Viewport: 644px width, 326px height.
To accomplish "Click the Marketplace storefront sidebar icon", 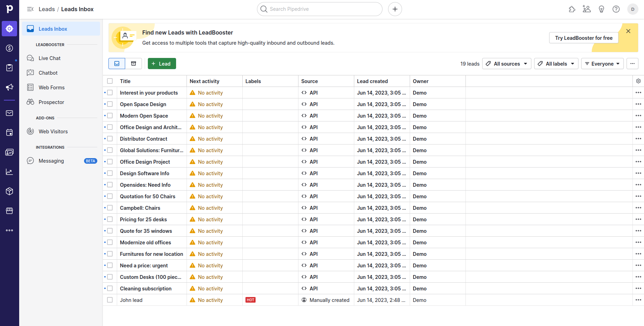I will [9, 211].
